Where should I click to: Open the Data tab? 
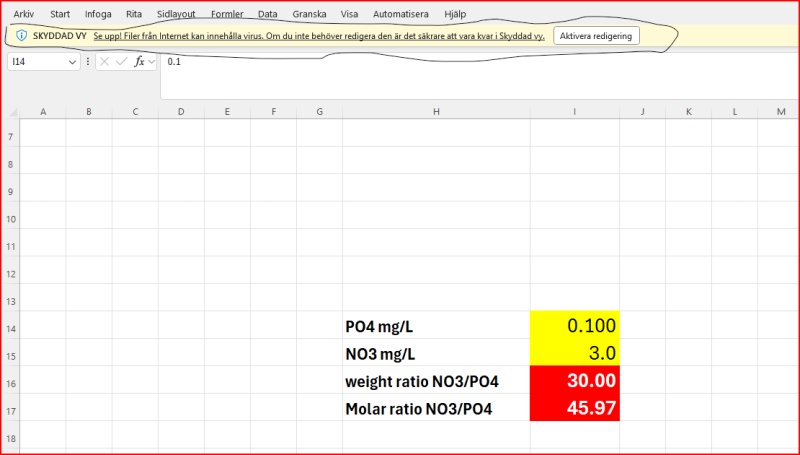[267, 14]
